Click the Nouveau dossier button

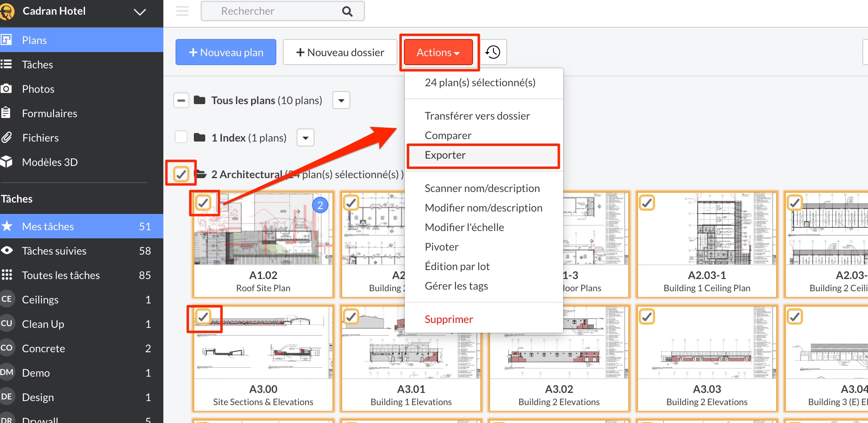pyautogui.click(x=340, y=52)
